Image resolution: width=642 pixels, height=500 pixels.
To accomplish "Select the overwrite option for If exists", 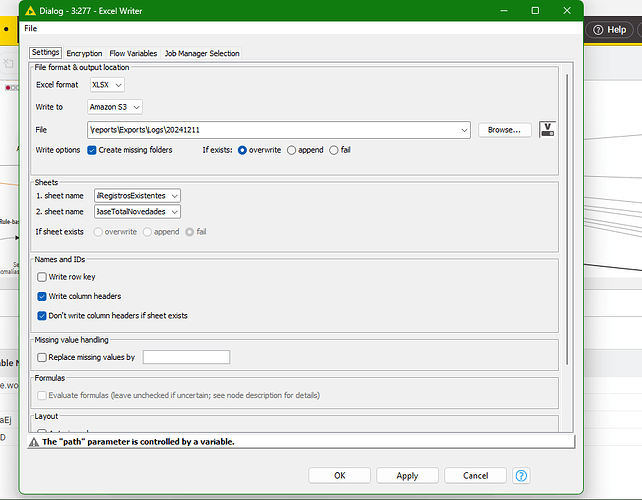I will coord(242,150).
